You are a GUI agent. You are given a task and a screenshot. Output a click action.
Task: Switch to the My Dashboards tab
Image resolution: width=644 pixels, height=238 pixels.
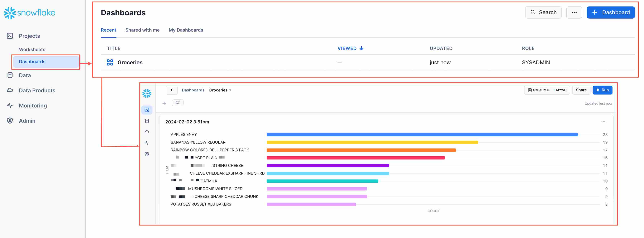click(186, 30)
